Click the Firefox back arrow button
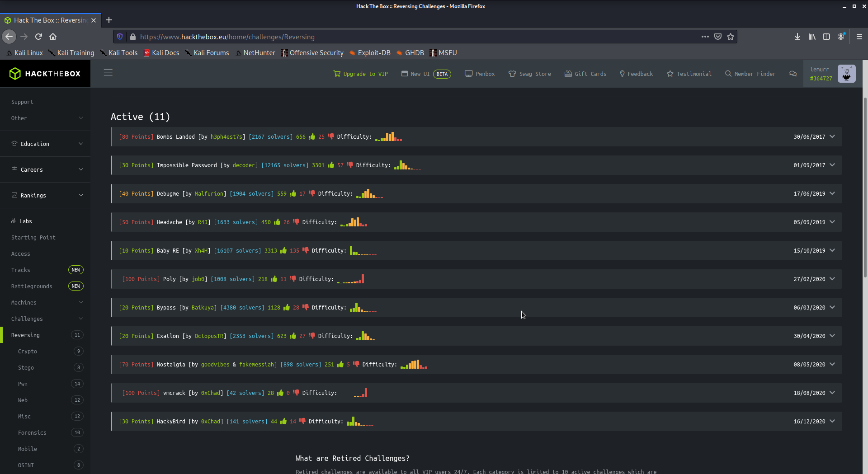The width and height of the screenshot is (868, 474). [9, 37]
